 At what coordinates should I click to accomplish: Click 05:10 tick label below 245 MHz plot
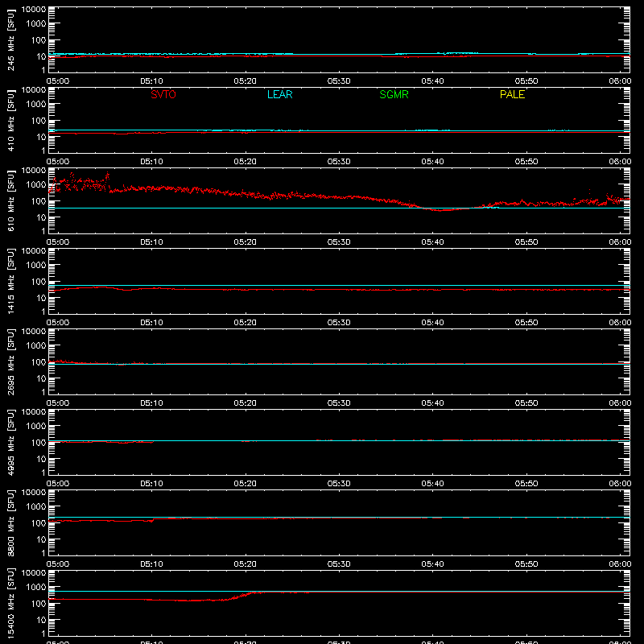151,81
